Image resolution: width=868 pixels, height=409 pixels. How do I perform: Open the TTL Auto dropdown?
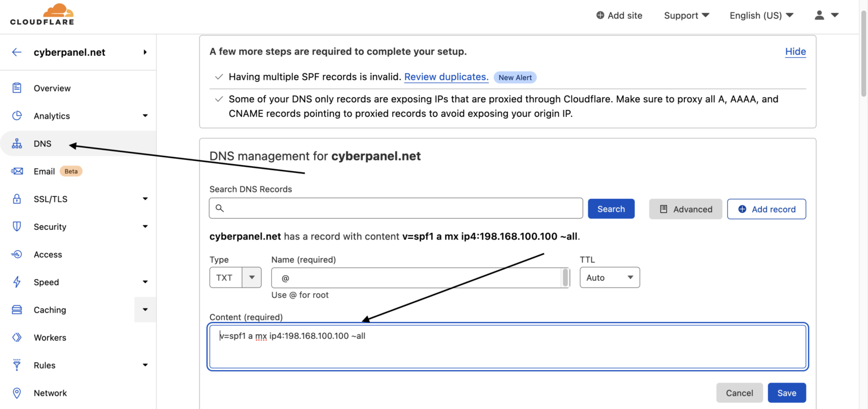click(610, 277)
